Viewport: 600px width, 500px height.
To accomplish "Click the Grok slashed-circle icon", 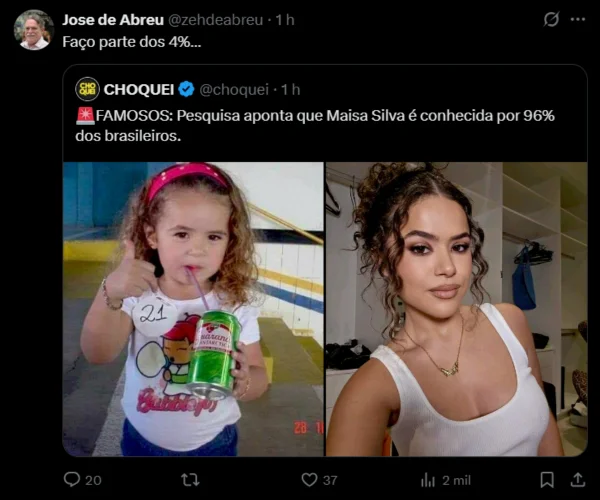I will pyautogui.click(x=551, y=19).
